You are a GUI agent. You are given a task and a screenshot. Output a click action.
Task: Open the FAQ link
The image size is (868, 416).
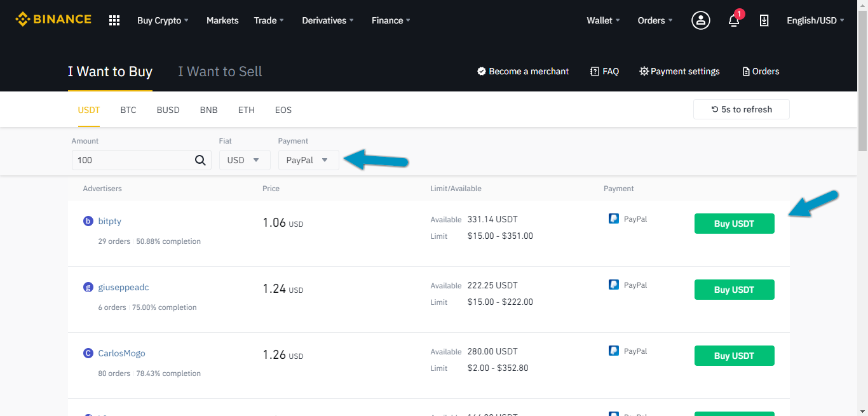coord(604,71)
